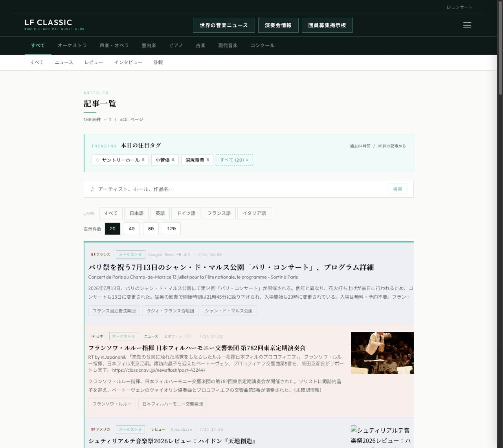Viewport: 503px width, 448px height.
Task: Filter language by イタリア語
Action: [254, 213]
